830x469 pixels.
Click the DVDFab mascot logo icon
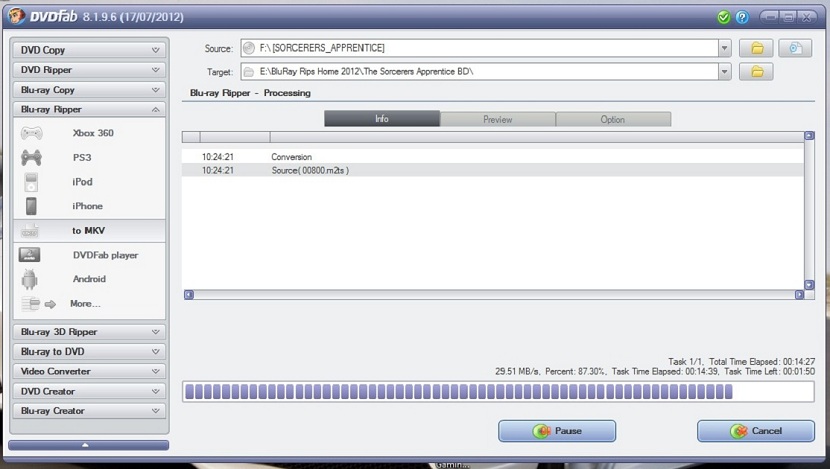click(x=16, y=15)
